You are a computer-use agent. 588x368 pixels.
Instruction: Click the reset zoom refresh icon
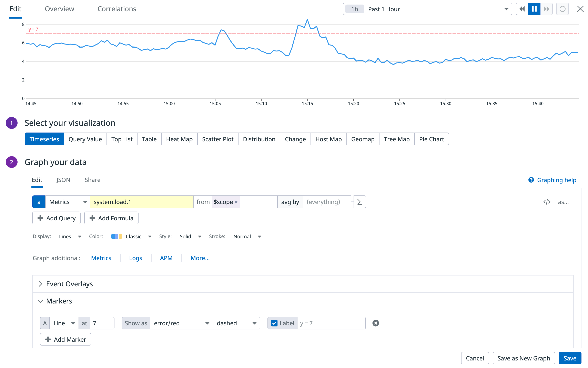(x=562, y=9)
